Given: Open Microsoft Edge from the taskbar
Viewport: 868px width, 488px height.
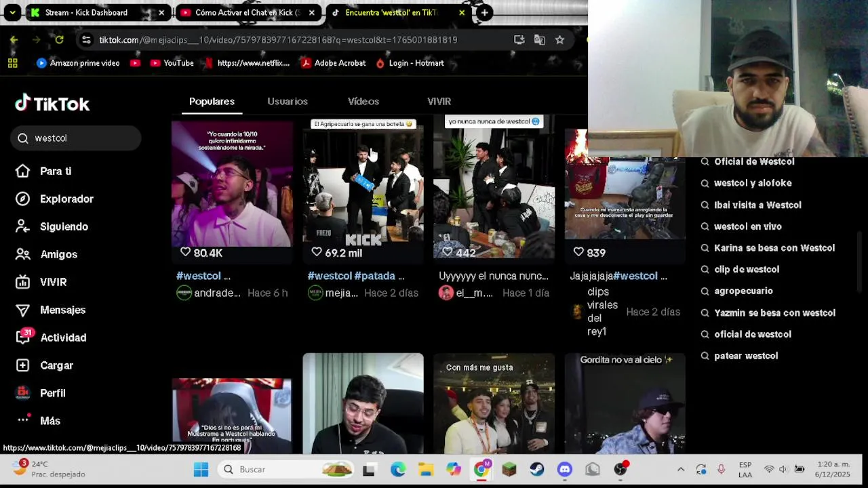Looking at the screenshot, I should click(397, 469).
